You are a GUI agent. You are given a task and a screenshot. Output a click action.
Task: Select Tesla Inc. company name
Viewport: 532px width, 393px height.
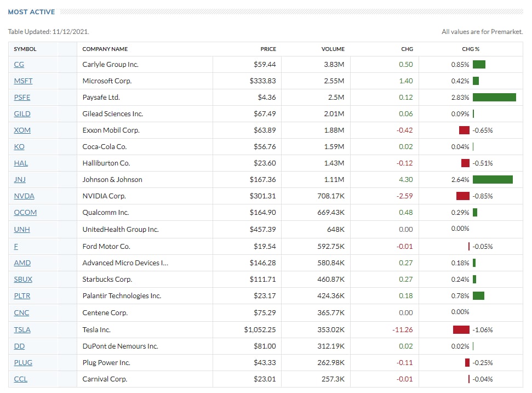(x=96, y=330)
